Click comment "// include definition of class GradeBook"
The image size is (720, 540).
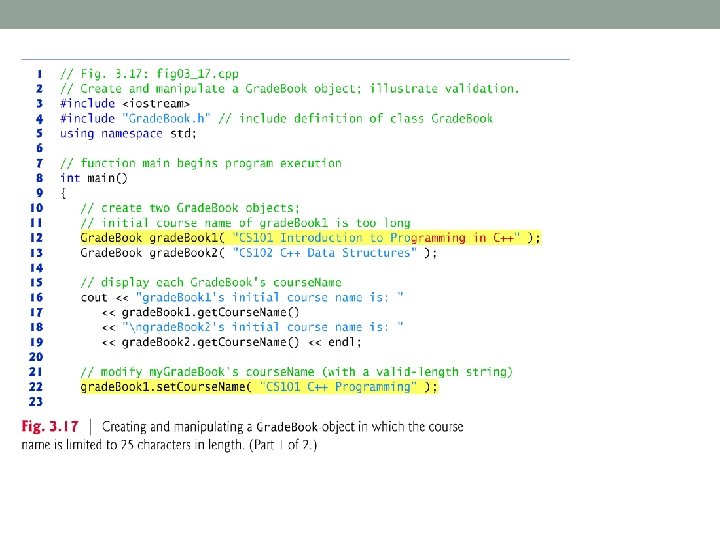coord(356,118)
